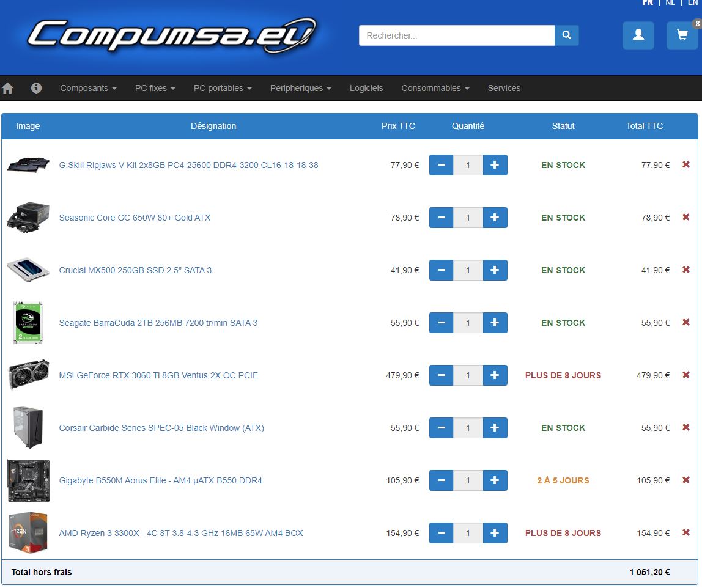702x588 pixels.
Task: Open AMD Ryzen 3 3300X product link
Action: 181,533
